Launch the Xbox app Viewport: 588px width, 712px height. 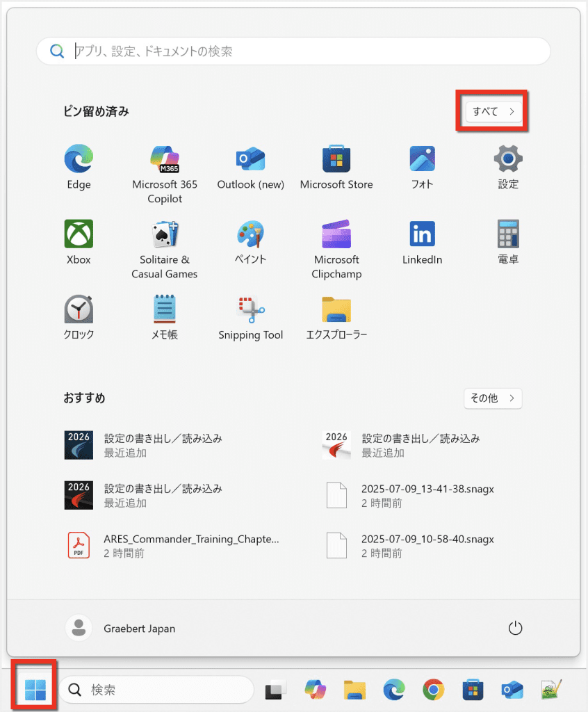[x=79, y=243]
